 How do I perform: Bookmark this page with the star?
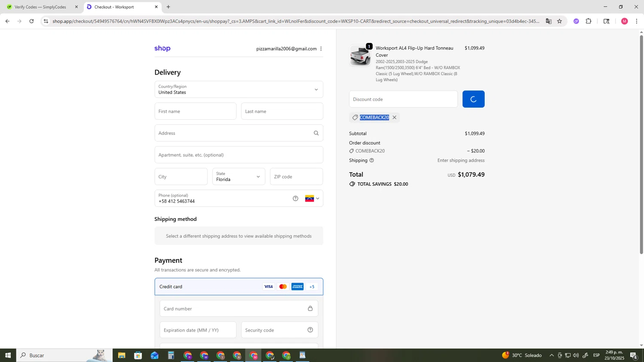pos(559,21)
